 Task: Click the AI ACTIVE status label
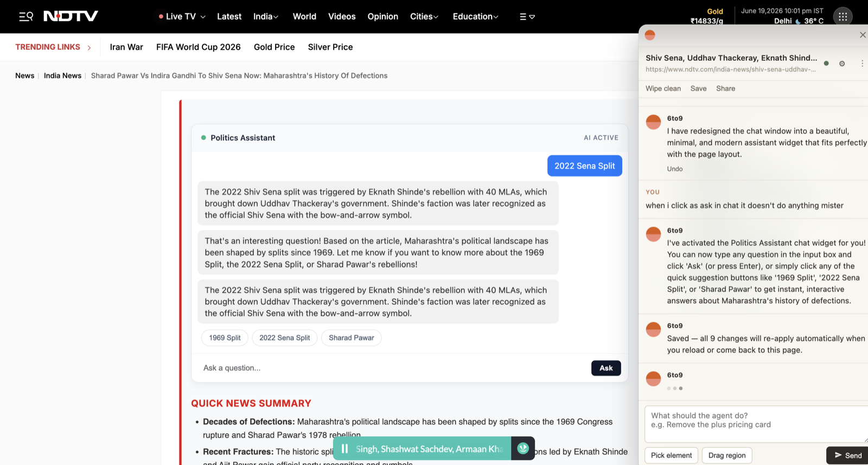pos(601,138)
